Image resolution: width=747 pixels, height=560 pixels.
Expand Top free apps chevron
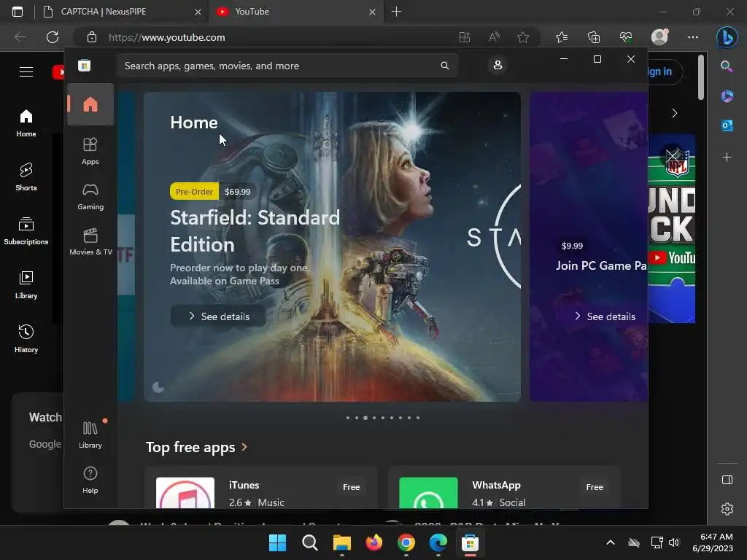244,447
